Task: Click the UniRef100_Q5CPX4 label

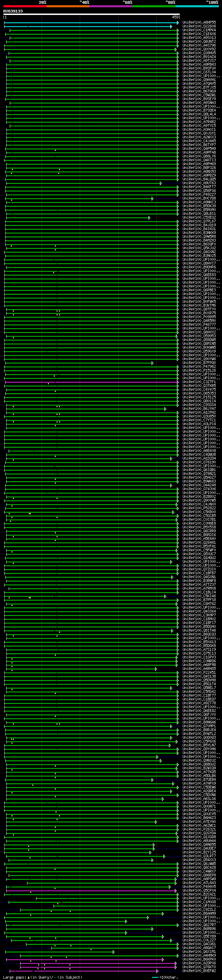Action: pyautogui.click(x=199, y=891)
